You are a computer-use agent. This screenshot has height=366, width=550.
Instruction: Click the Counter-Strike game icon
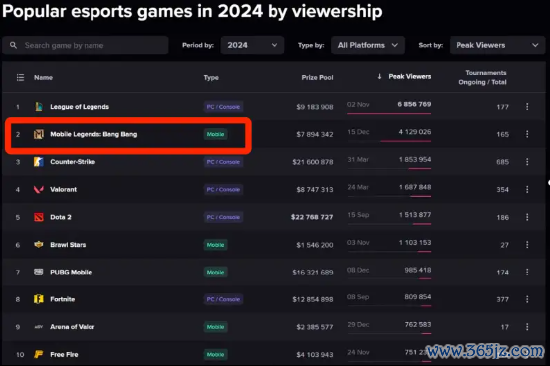[x=39, y=162]
